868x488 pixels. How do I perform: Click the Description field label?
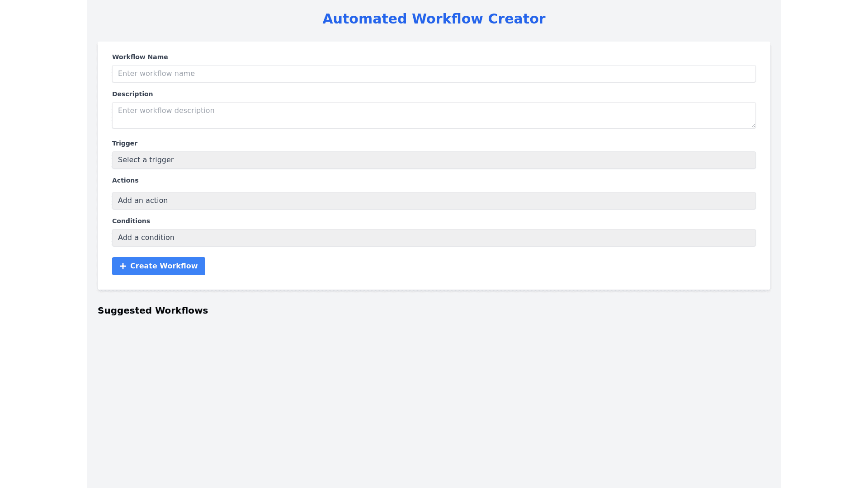tap(132, 94)
